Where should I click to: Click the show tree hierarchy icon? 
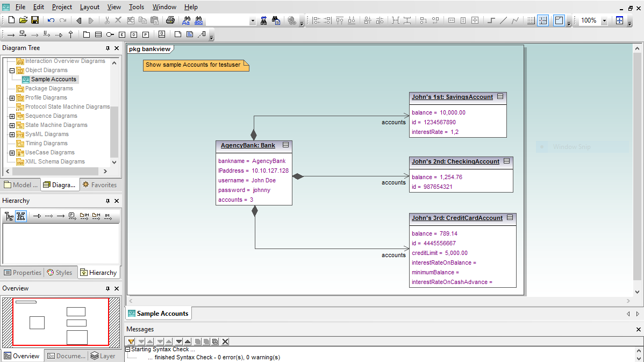pyautogui.click(x=9, y=216)
